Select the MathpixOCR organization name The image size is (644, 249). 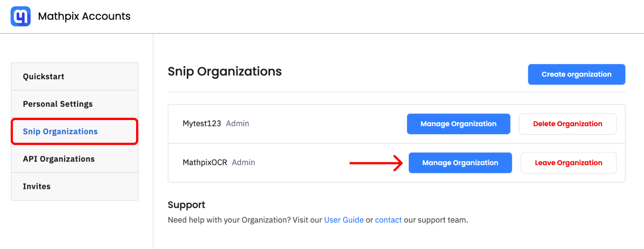205,163
